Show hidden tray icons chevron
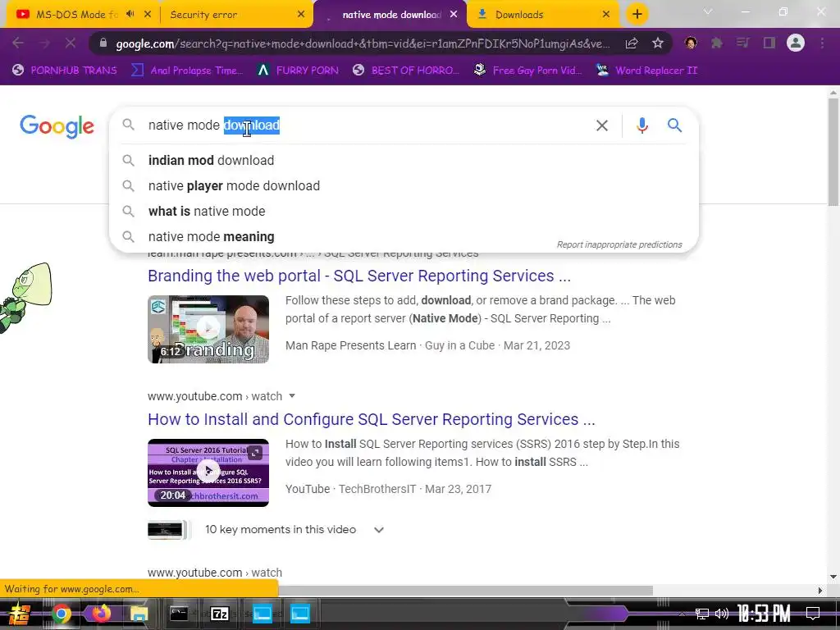The height and width of the screenshot is (630, 840). (682, 614)
